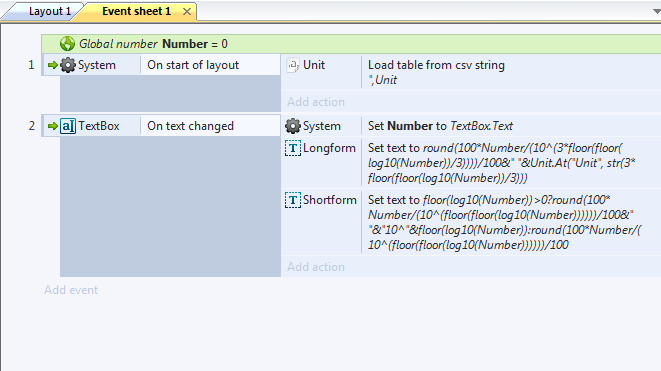Image resolution: width=661 pixels, height=371 pixels.
Task: Select the System gear icon in event 1
Action: coord(67,65)
